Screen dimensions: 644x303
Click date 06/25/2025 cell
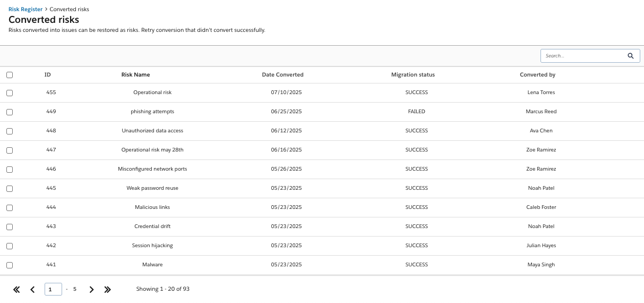coord(286,112)
